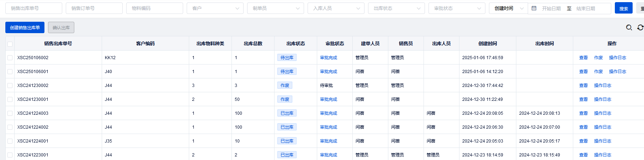
Task: Open the 入库人员 dropdown filter
Action: [336, 8]
